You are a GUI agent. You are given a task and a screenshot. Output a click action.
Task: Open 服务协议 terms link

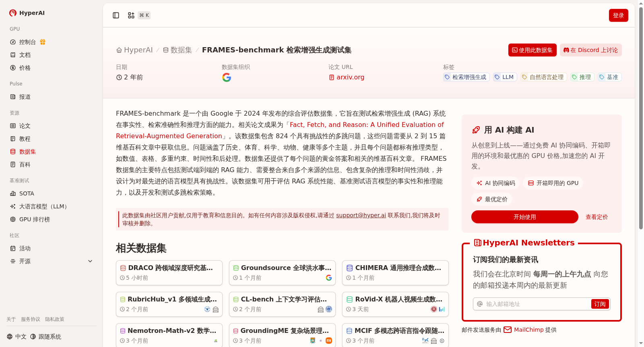point(31,319)
